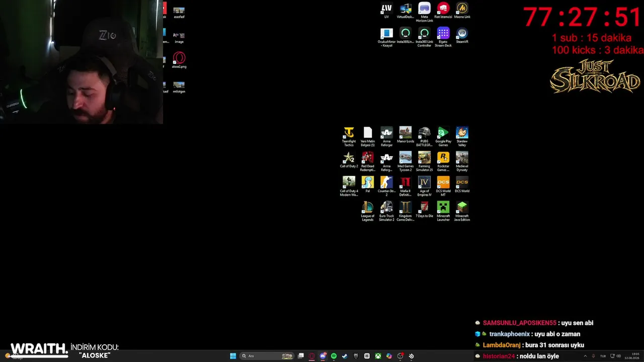Open the LIV desktop shortcut
This screenshot has width=644, height=362.
tap(386, 11)
